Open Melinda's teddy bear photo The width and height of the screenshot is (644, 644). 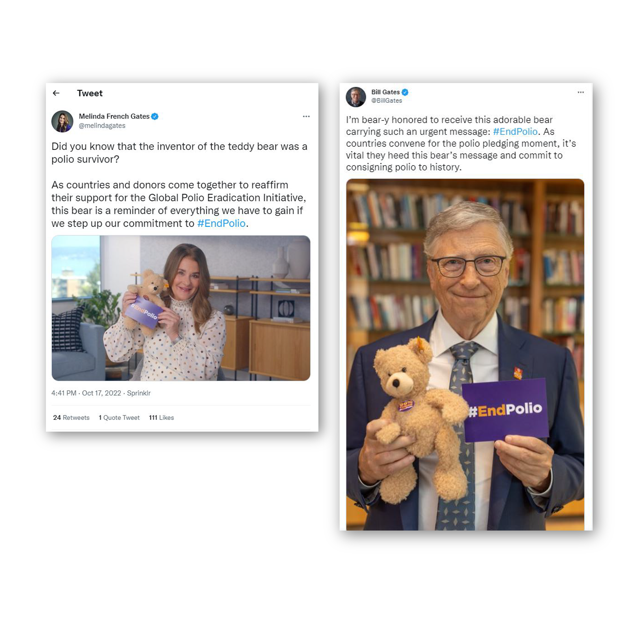[x=181, y=308]
